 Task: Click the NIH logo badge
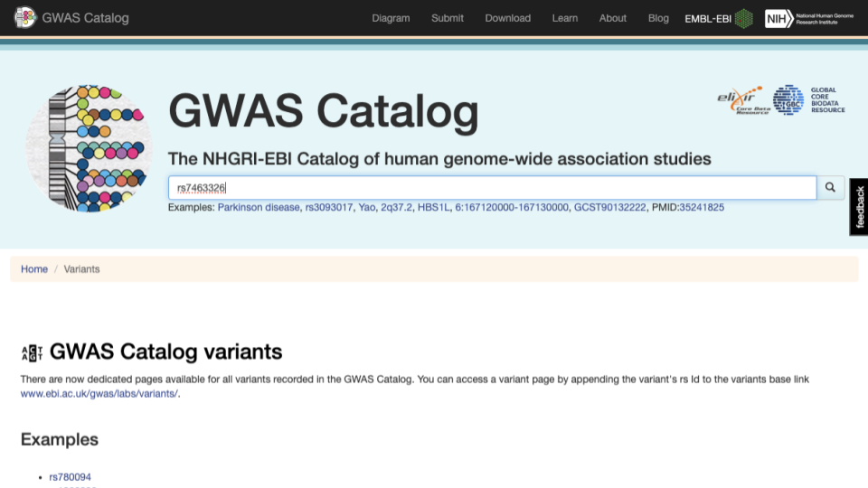778,19
